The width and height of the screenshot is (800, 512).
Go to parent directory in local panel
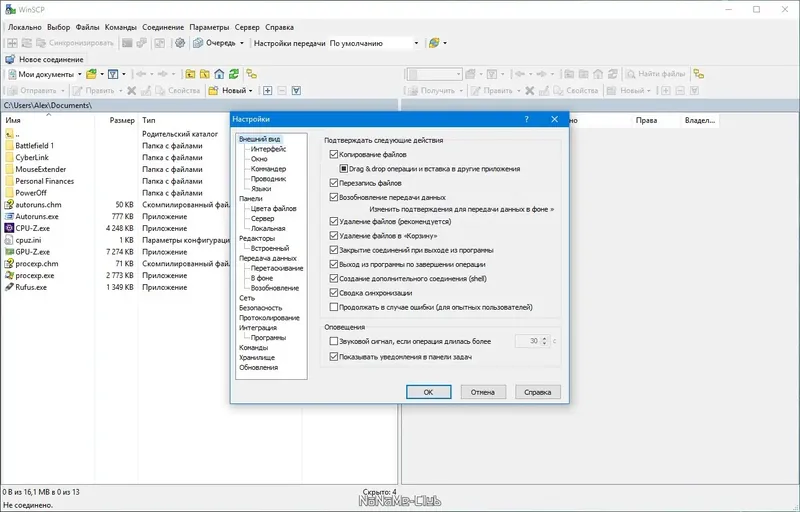pos(190,74)
